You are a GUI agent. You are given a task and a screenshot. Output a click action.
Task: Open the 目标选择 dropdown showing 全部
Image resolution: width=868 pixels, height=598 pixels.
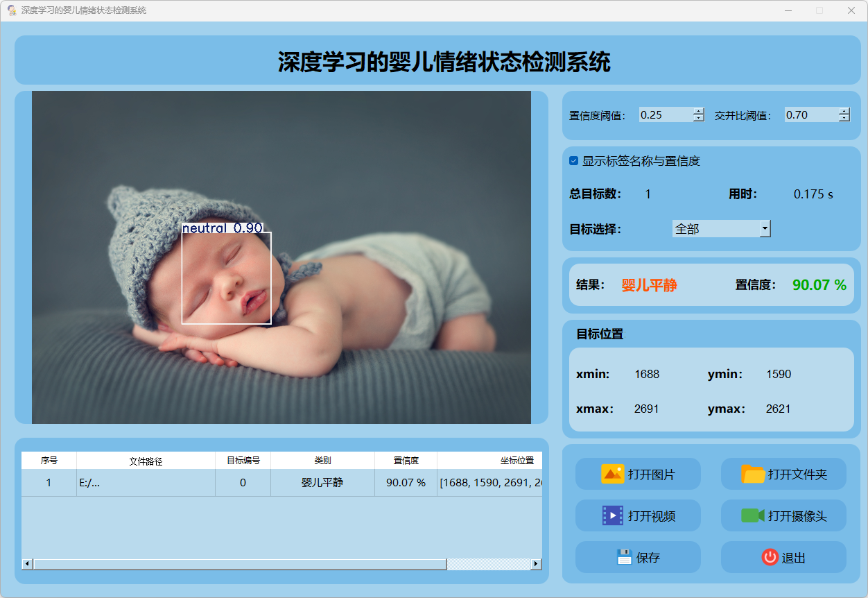(765, 228)
